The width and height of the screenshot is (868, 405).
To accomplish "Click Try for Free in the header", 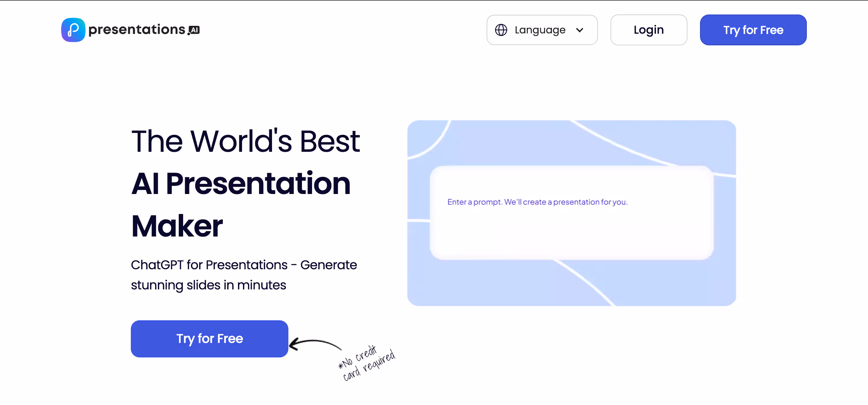I will tap(753, 30).
